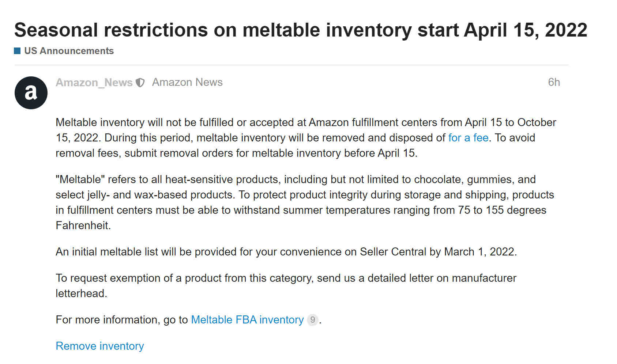The image size is (617, 364).
Task: Follow the 'for a fee' link
Action: pyautogui.click(x=468, y=138)
